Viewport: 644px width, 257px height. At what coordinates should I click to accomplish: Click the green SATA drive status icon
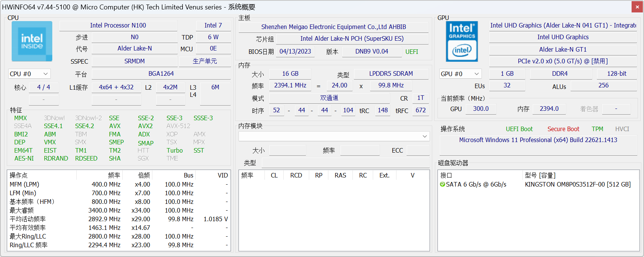point(442,184)
